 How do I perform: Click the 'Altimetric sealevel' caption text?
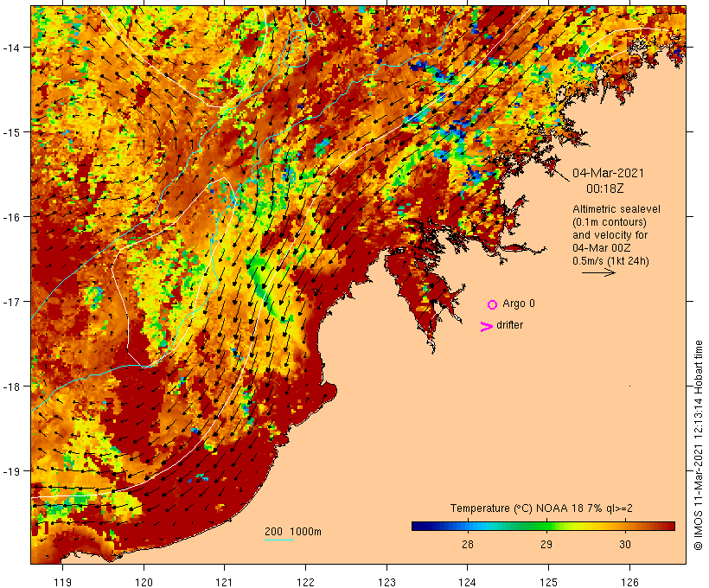616,209
